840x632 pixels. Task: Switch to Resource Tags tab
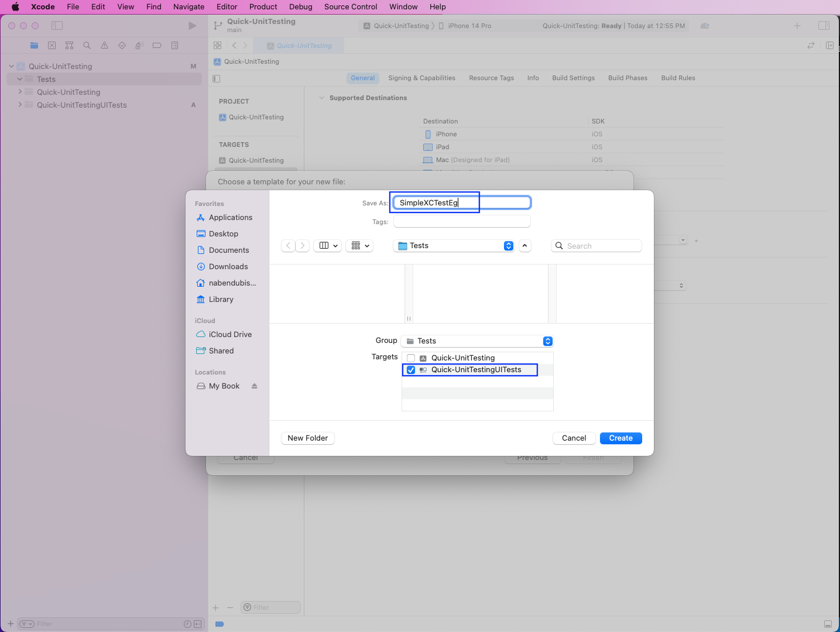[x=491, y=78]
